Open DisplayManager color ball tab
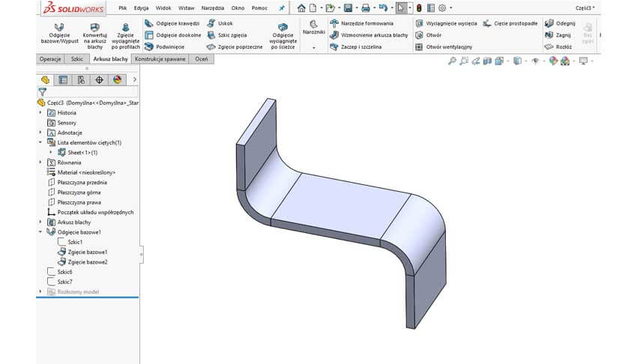 pyautogui.click(x=118, y=80)
